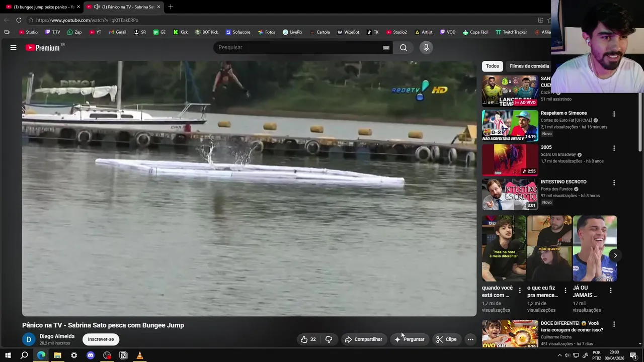Open the live 'AO VIVO' video thumbnail

[510, 91]
